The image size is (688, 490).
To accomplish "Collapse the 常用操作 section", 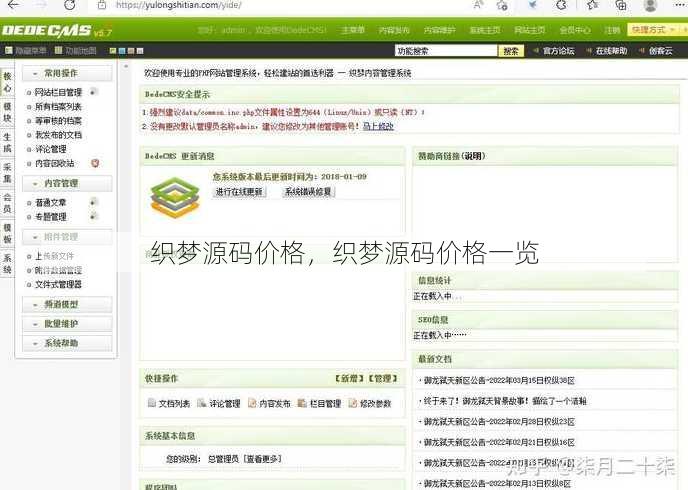I will tap(67, 73).
